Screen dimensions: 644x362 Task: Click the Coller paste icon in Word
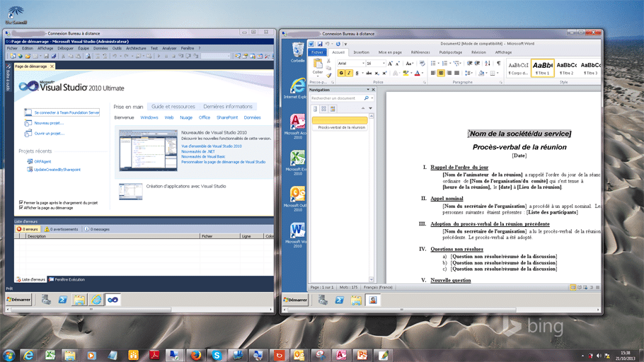pos(318,64)
